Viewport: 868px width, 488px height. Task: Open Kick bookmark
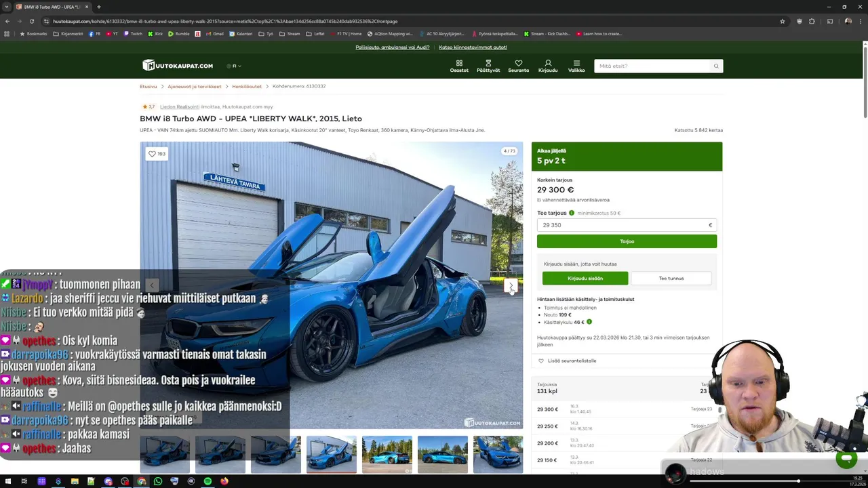click(x=156, y=34)
